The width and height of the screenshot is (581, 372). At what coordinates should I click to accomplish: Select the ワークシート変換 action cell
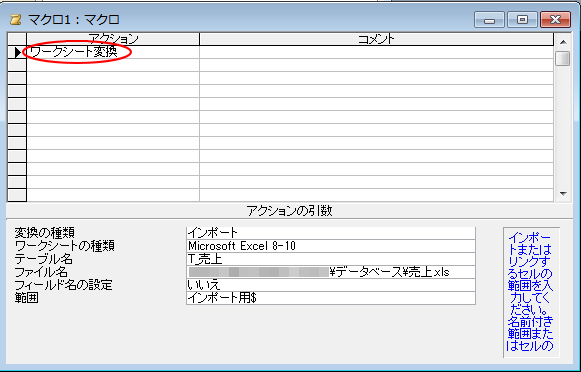113,52
